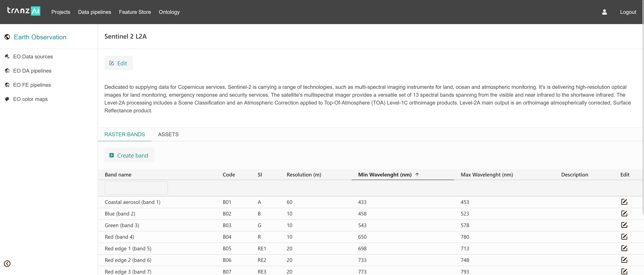This screenshot has width=644, height=275.
Task: Select the Coastal aerosol (band 1) cell
Action: click(133, 202)
